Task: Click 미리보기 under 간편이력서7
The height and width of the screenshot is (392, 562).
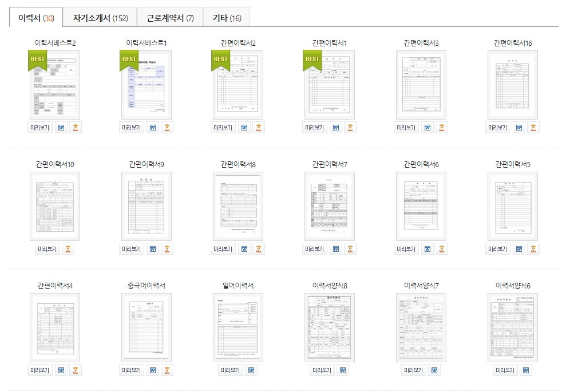Action: (315, 249)
